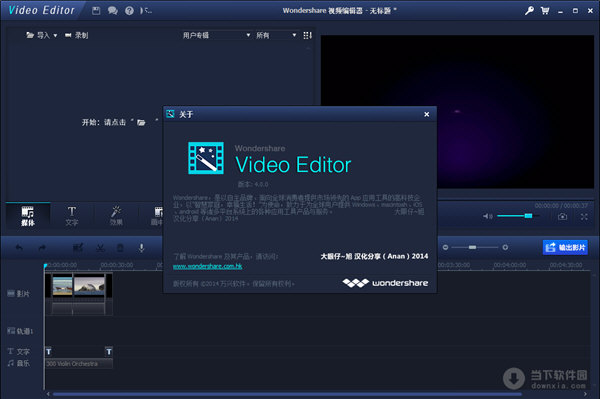Click the 文字 text track label

[x=19, y=351]
